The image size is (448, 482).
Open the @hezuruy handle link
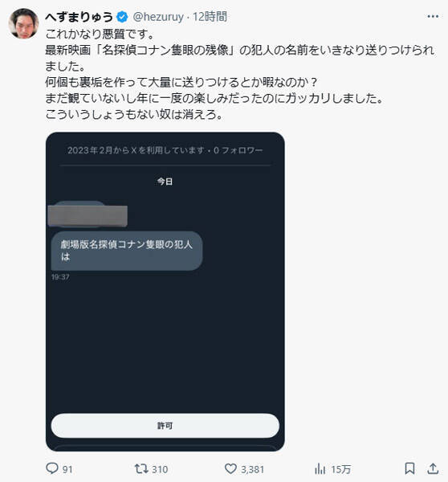point(158,17)
